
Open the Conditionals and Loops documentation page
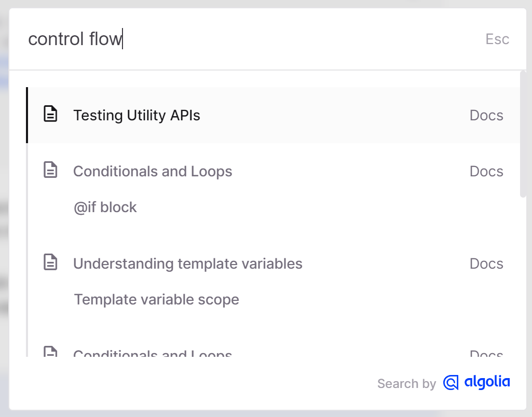point(153,171)
